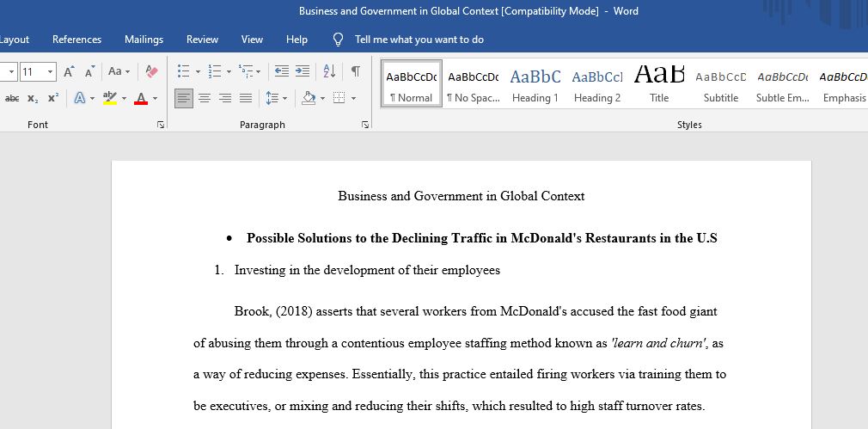Toggle superscript formatting
Screen dimensions: 868x429
click(x=53, y=99)
